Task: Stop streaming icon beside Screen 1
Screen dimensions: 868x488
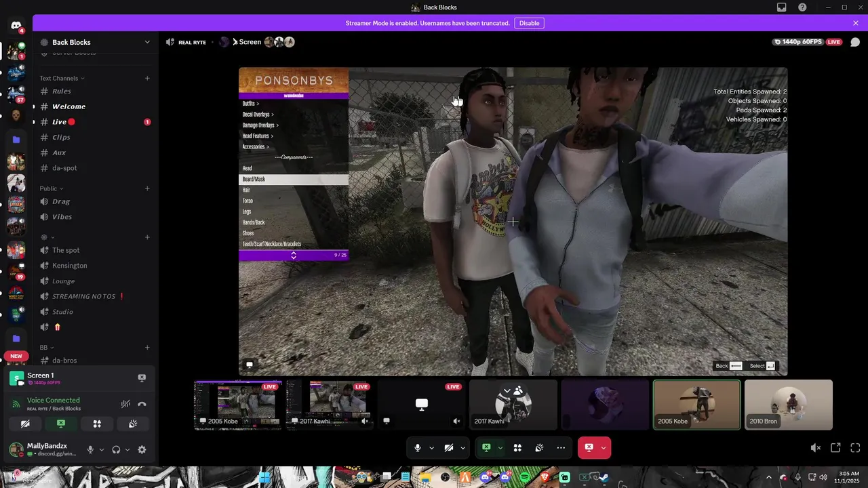Action: (x=142, y=378)
